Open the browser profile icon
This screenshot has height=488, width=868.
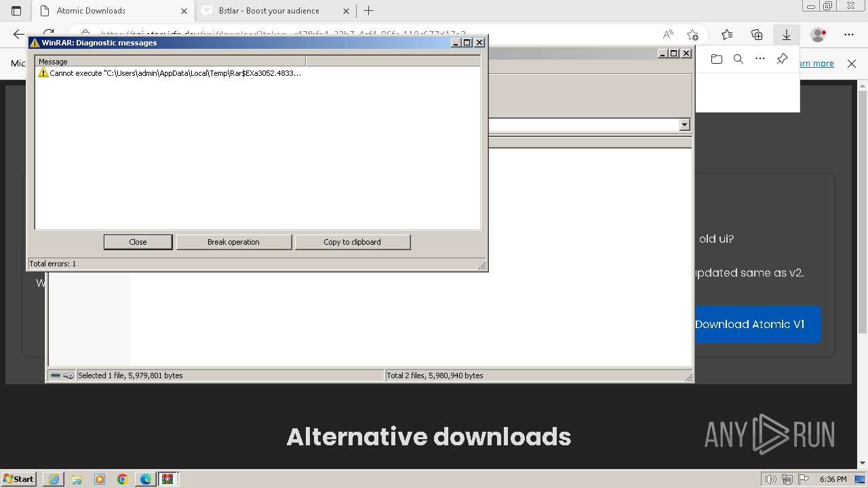click(x=818, y=35)
